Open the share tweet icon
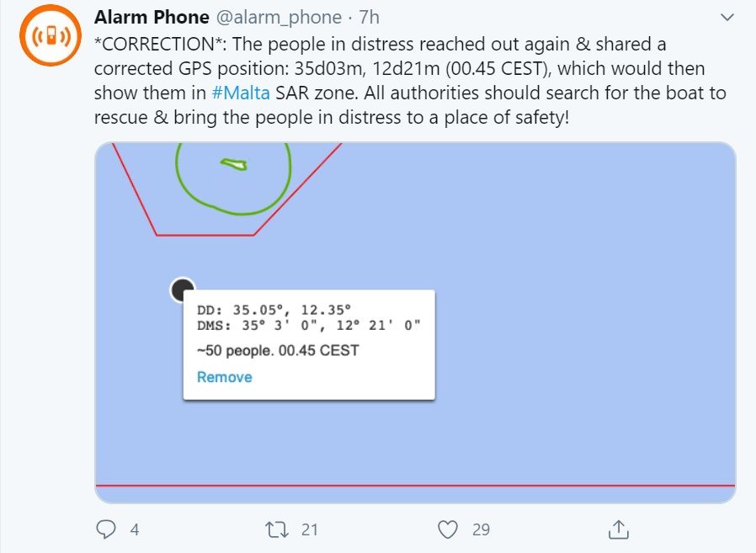 tap(618, 529)
